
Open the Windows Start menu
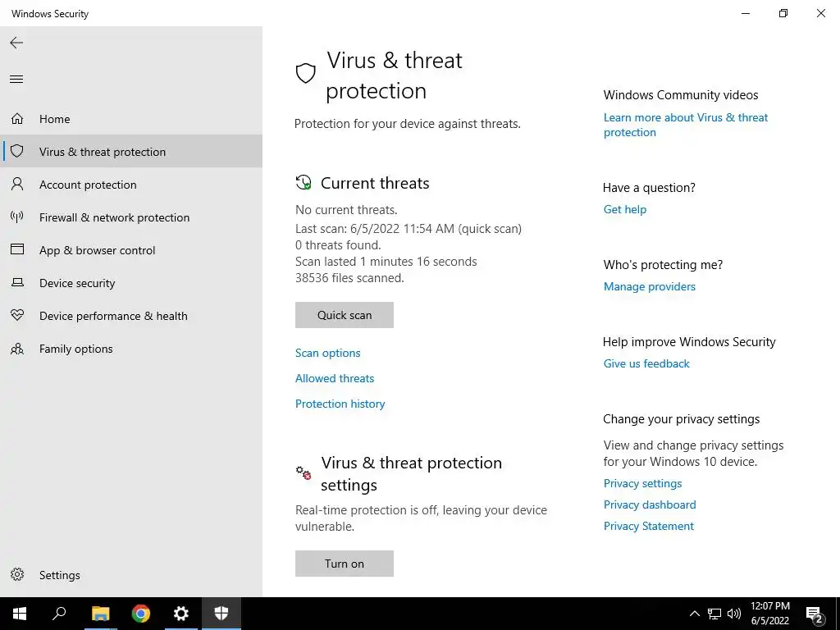tap(20, 614)
